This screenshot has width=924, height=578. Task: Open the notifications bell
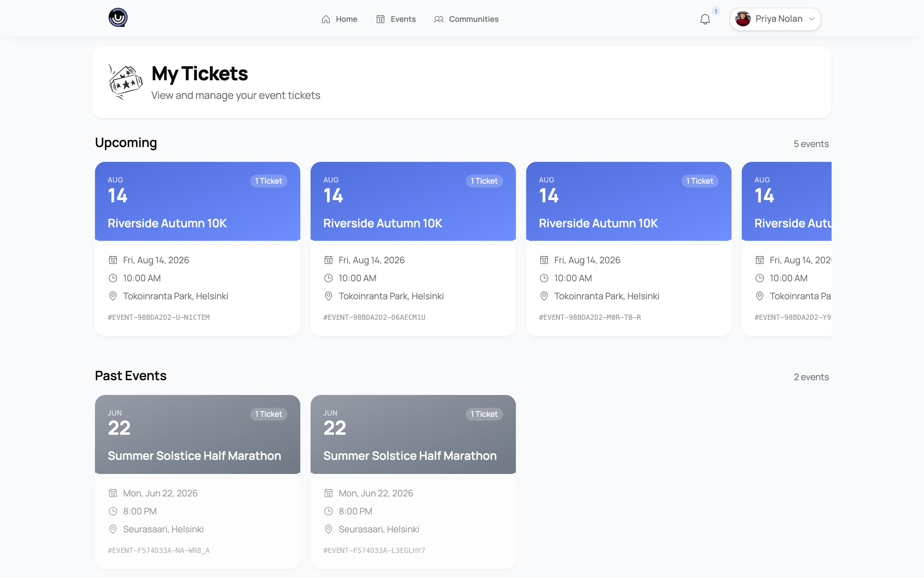[x=705, y=19]
